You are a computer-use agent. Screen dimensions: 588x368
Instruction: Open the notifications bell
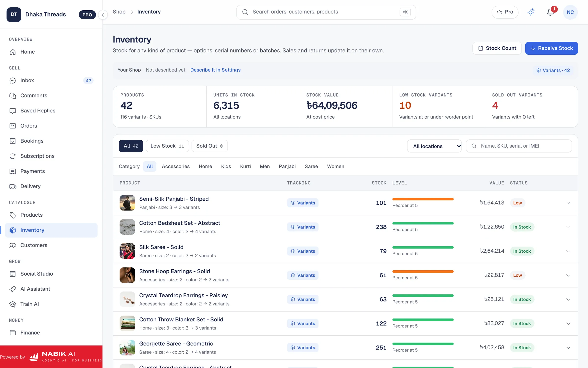tap(550, 12)
